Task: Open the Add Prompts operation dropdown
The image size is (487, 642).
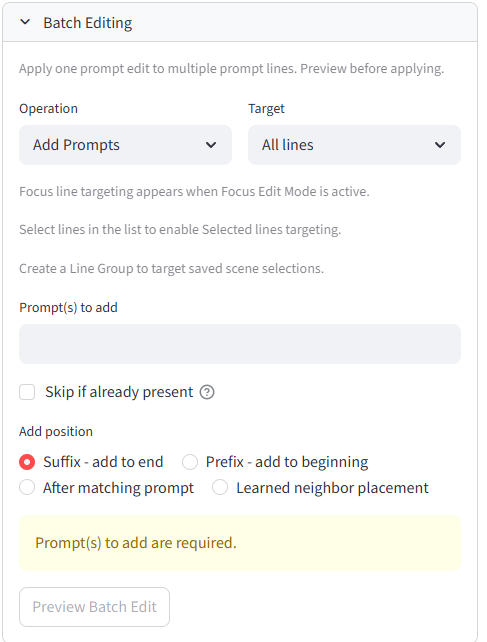Action: (125, 145)
